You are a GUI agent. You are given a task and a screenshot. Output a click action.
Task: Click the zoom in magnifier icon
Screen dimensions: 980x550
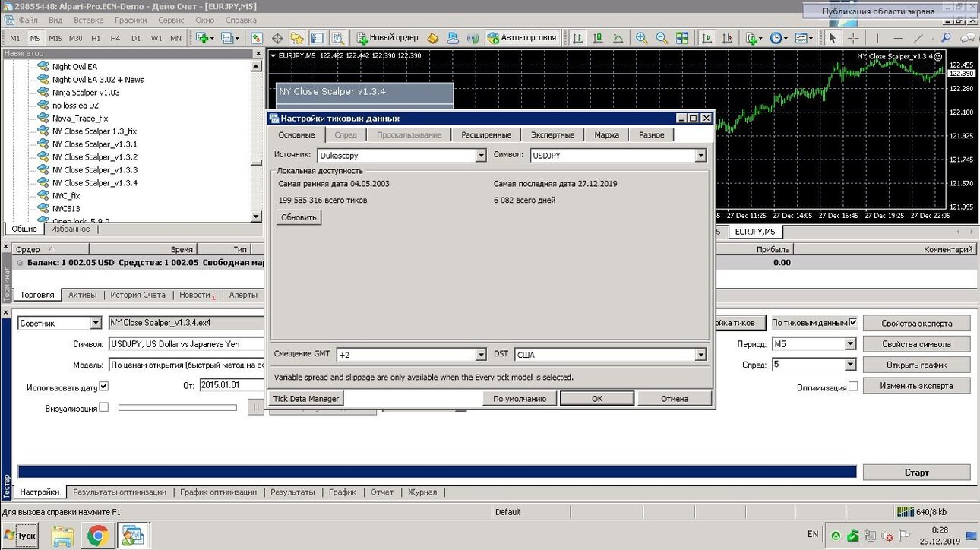642,37
